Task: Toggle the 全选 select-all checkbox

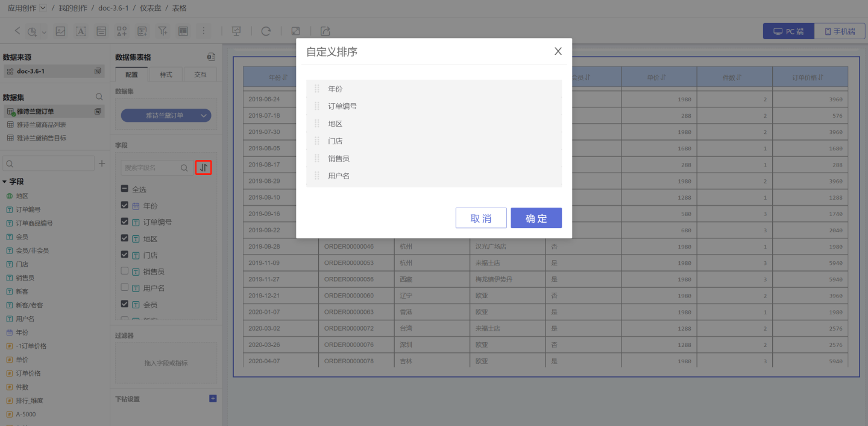Action: pyautogui.click(x=125, y=189)
